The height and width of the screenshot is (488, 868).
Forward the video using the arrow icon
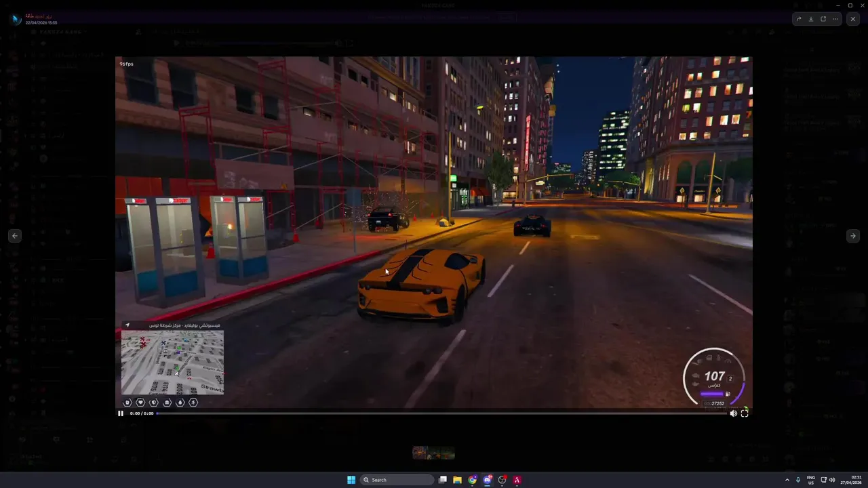pos(799,19)
